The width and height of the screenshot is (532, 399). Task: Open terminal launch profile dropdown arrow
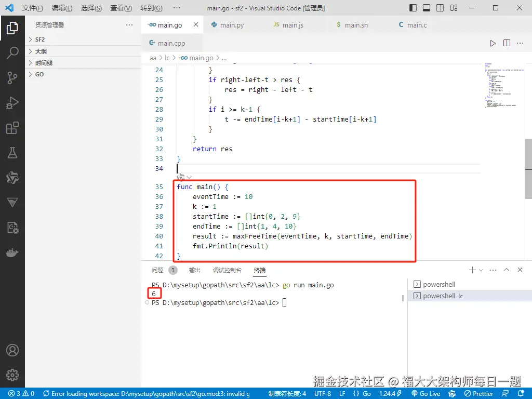tap(481, 270)
